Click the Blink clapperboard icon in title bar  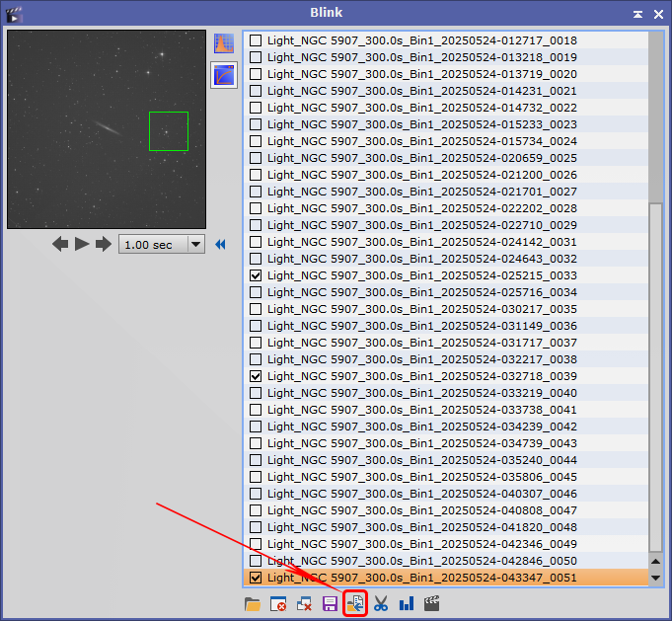click(x=14, y=15)
